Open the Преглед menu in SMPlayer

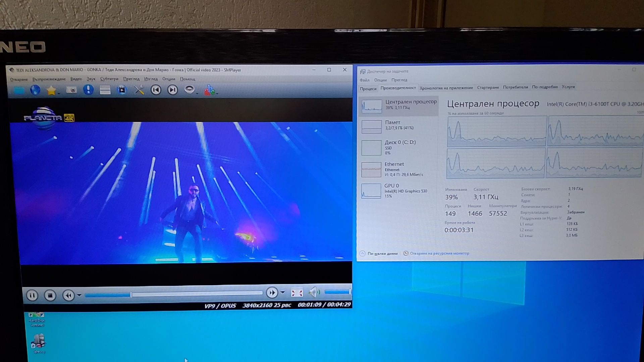(x=131, y=79)
